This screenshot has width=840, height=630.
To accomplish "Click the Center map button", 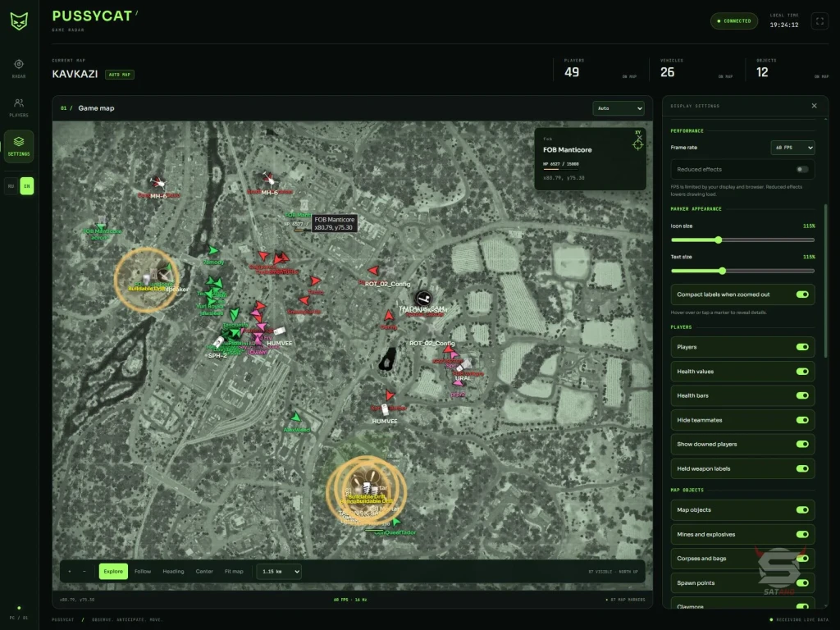I will point(204,572).
